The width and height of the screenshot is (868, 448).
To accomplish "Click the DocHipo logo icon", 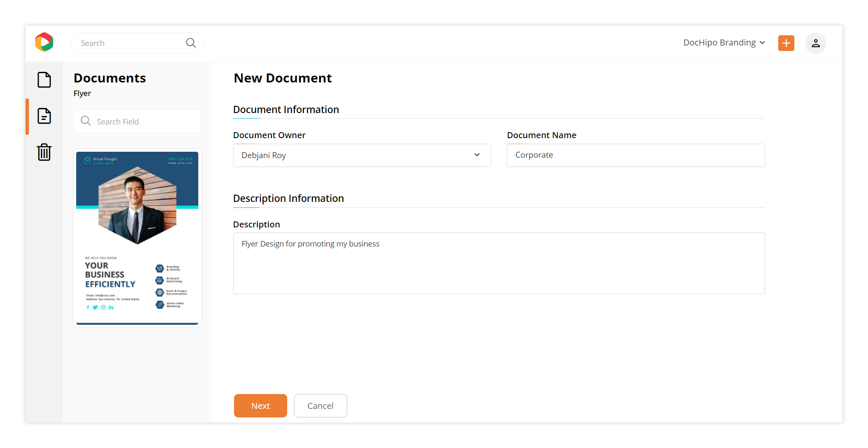I will click(x=44, y=42).
